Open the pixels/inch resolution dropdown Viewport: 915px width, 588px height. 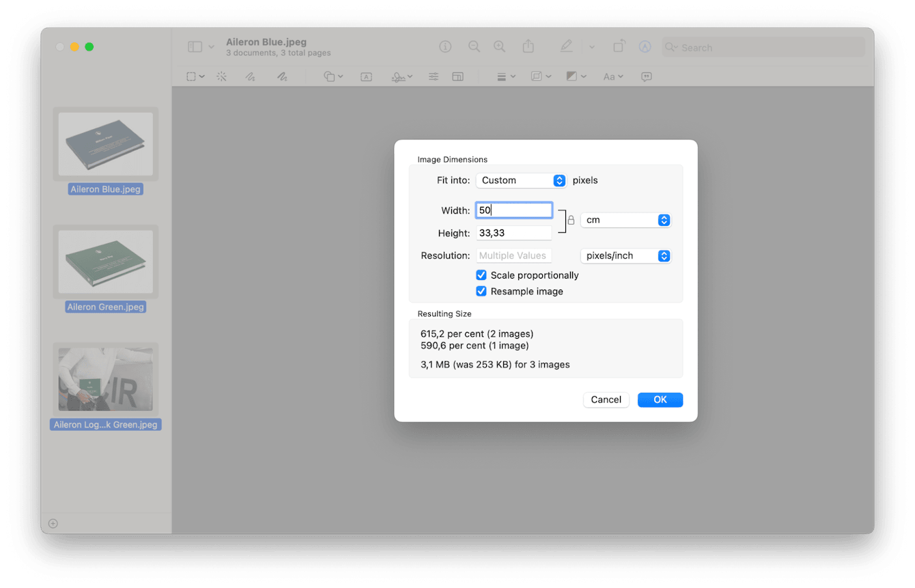(x=625, y=256)
